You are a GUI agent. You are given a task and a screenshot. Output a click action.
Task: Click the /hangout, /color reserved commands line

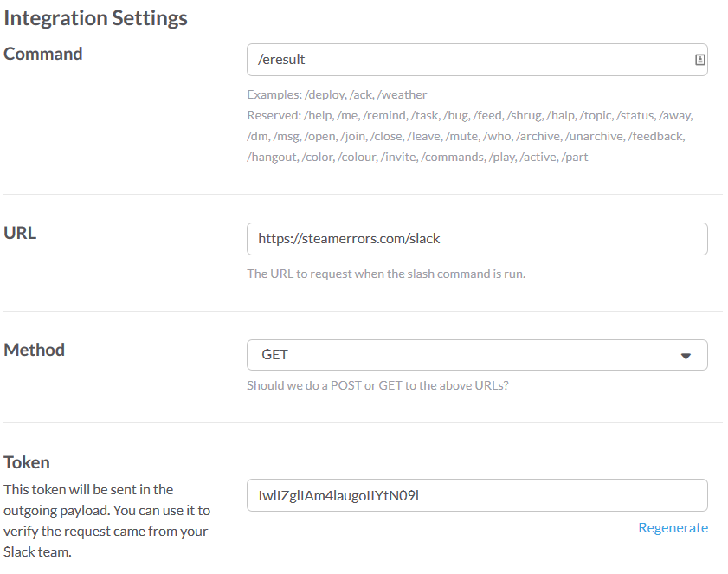417,157
